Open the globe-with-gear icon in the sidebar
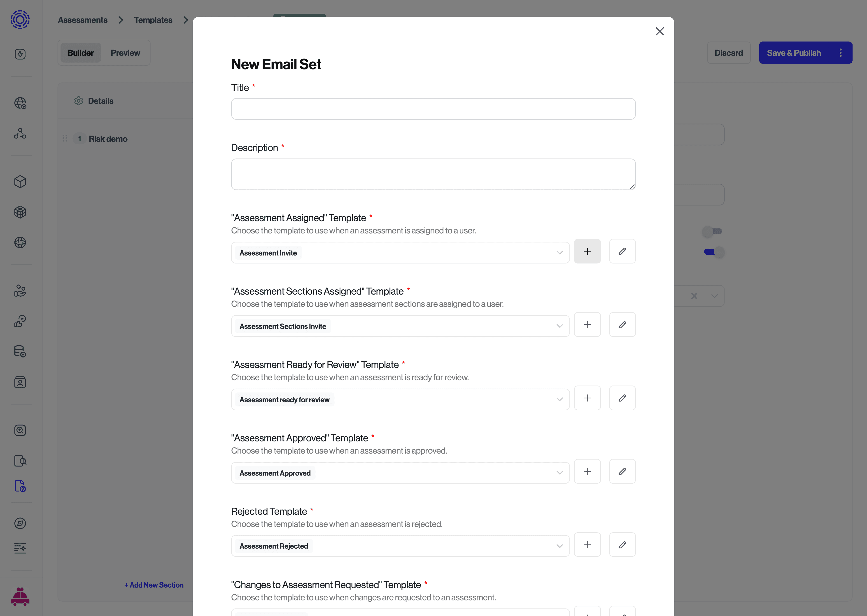The height and width of the screenshot is (616, 867). click(20, 103)
